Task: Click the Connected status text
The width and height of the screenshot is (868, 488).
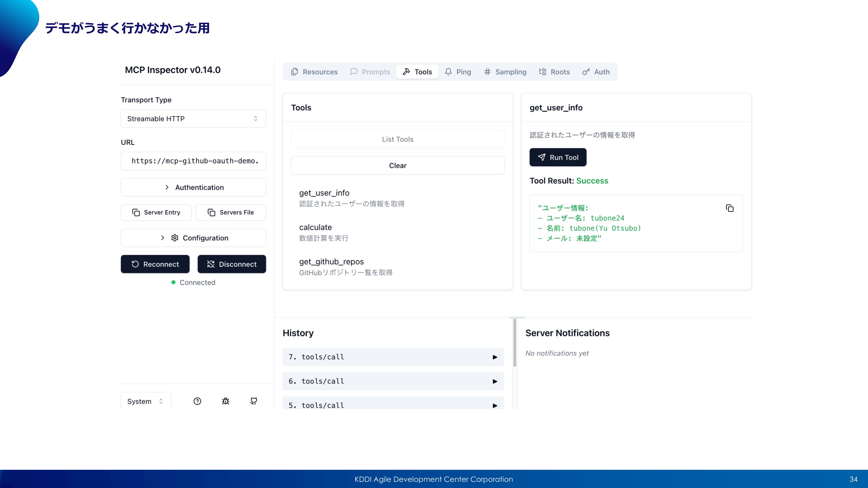Action: 198,283
